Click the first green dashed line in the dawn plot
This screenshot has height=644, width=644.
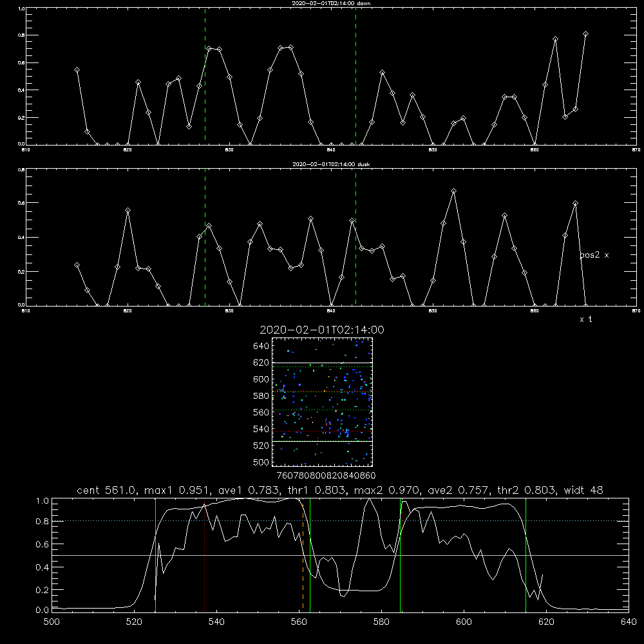[x=205, y=76]
